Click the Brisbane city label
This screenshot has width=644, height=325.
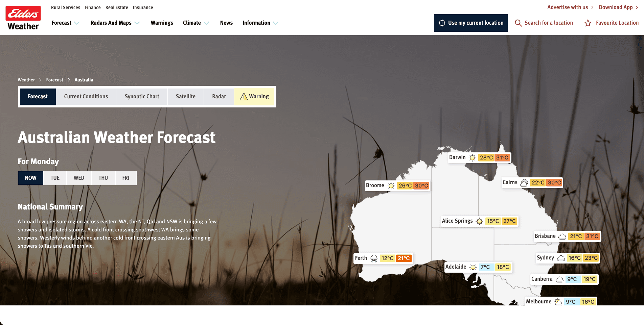[545, 236]
